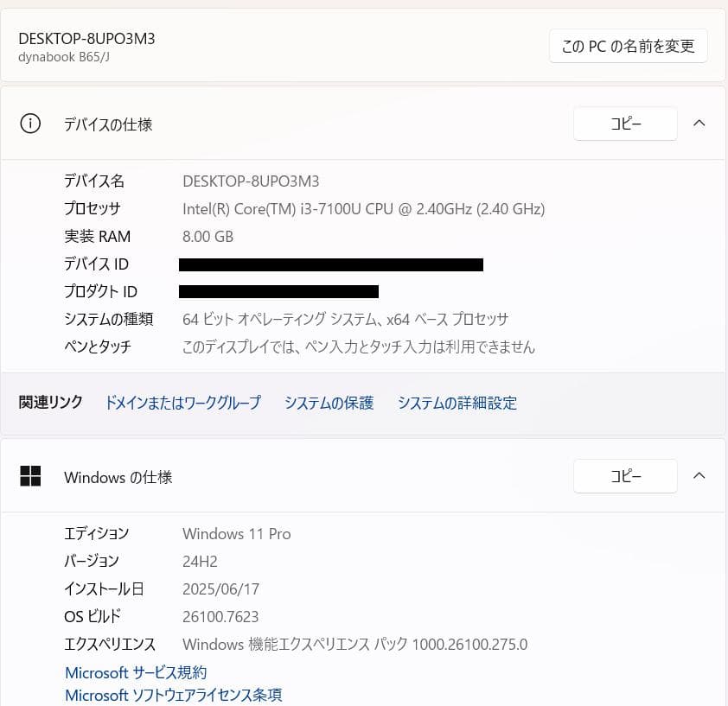
Task: Click この PC の名前を変更 button
Action: 629,46
